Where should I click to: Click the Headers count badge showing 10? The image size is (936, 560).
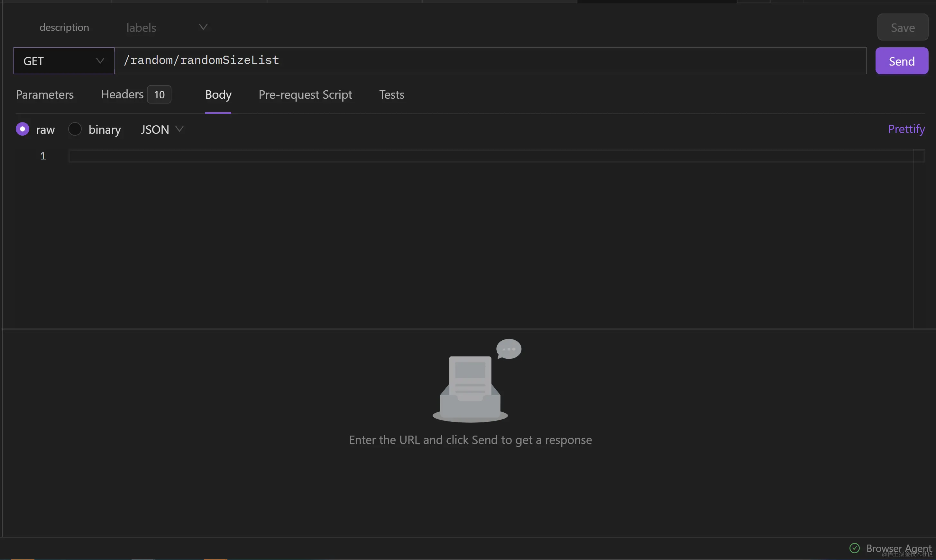pos(159,94)
